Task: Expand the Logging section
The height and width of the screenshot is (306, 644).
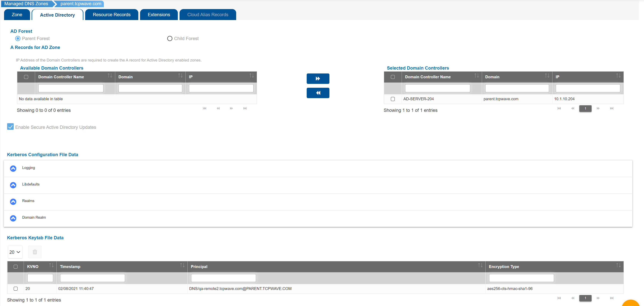Action: point(13,169)
